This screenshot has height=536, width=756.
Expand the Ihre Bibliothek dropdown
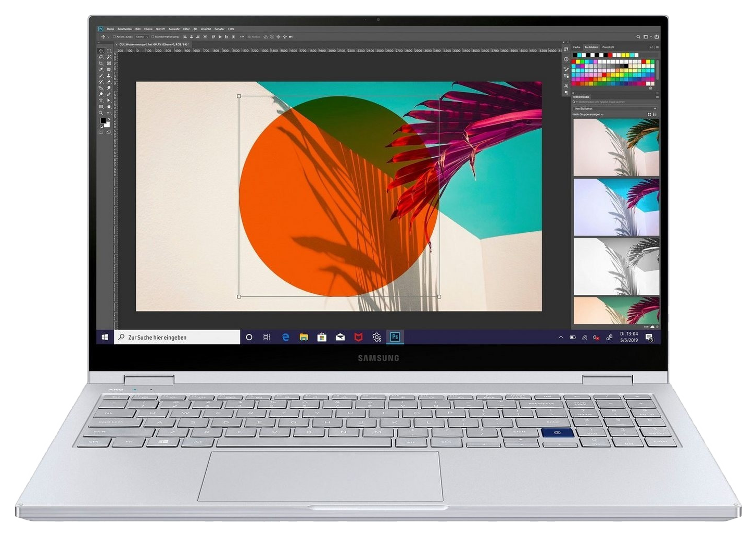pyautogui.click(x=615, y=108)
